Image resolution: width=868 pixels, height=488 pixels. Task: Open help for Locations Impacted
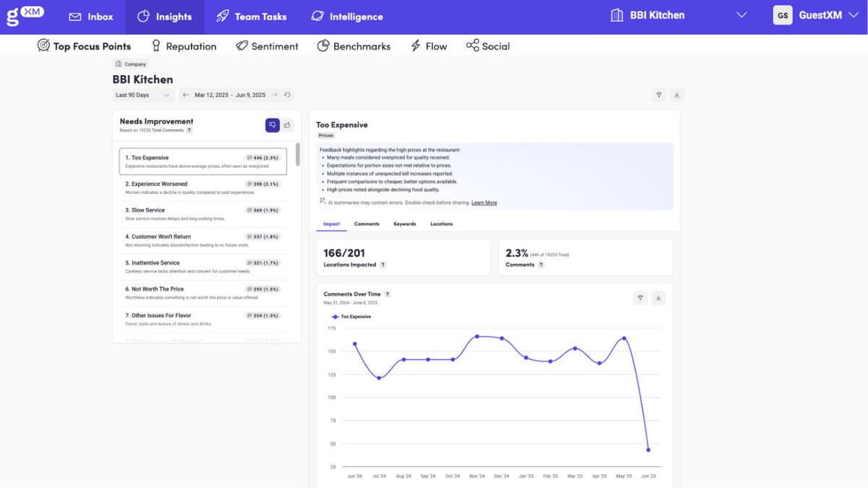point(383,265)
